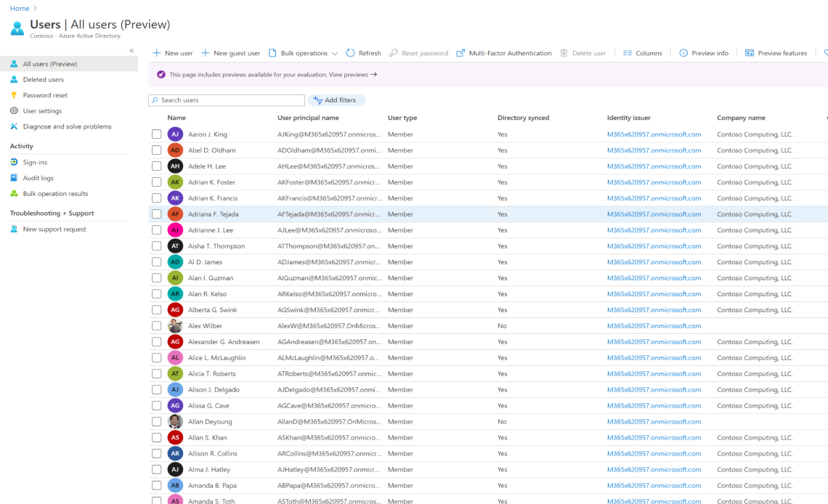Image resolution: width=828 pixels, height=504 pixels.
Task: Tick the checkbox for Alex Wilber
Action: point(156,326)
